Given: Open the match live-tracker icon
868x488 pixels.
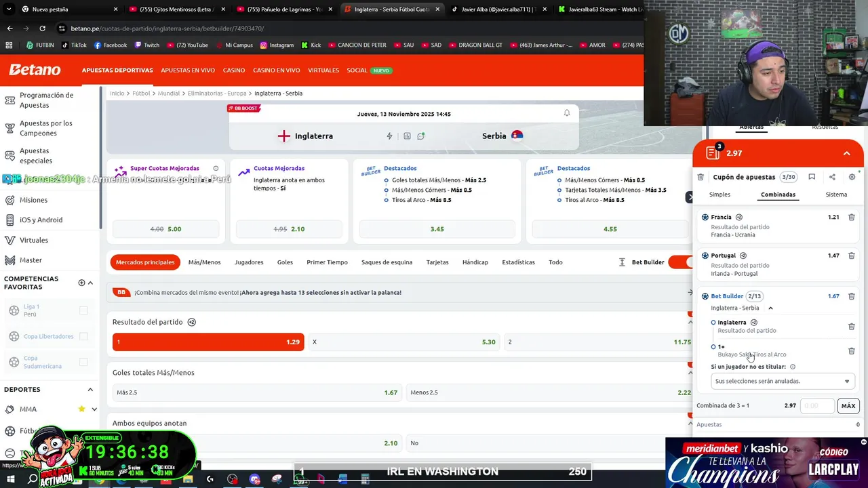Looking at the screenshot, I should point(421,136).
